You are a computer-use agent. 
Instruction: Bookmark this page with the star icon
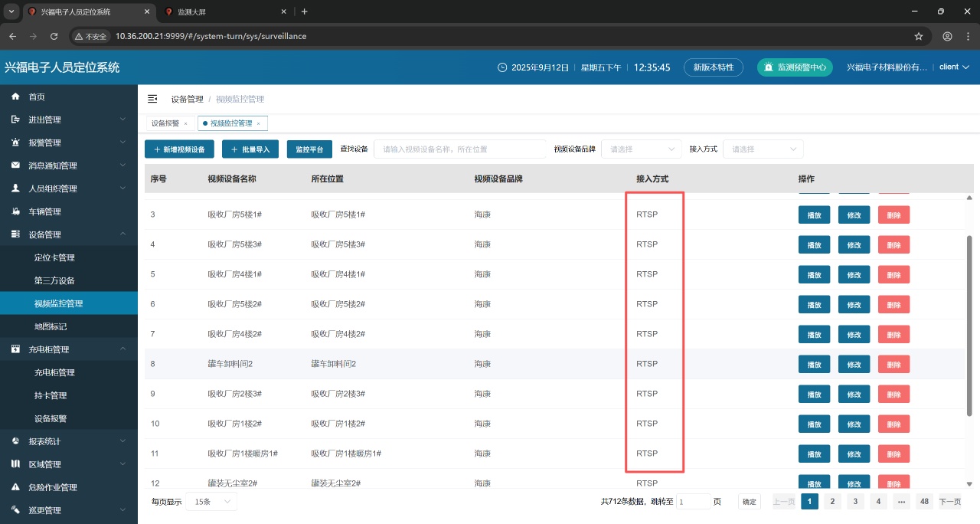919,36
